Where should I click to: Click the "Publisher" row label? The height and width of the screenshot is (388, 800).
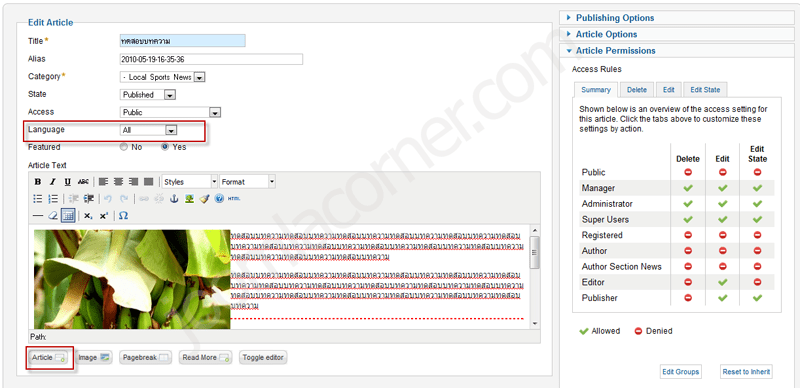tap(599, 298)
